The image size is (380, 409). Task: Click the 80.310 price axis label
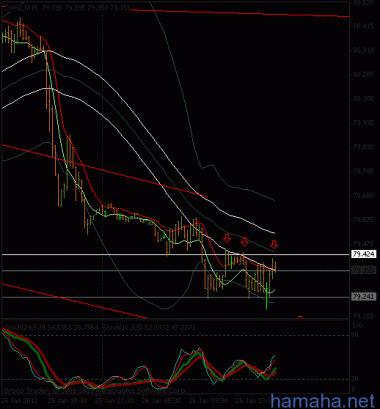point(362,50)
